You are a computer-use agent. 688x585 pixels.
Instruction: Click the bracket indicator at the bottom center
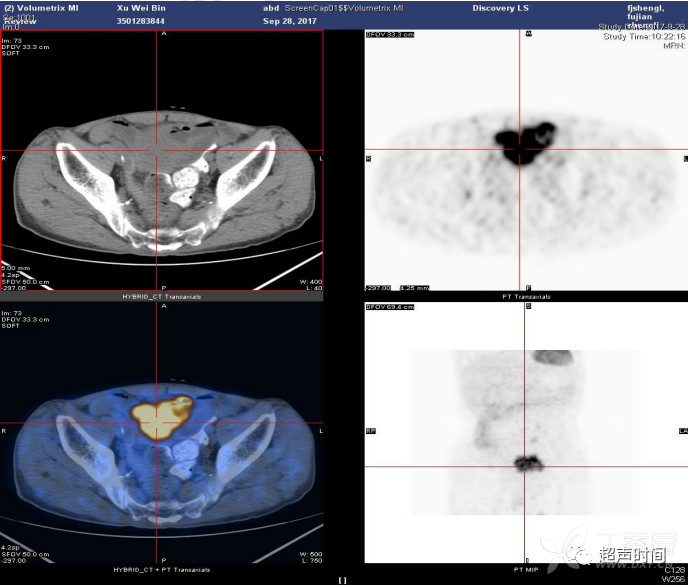[343, 580]
